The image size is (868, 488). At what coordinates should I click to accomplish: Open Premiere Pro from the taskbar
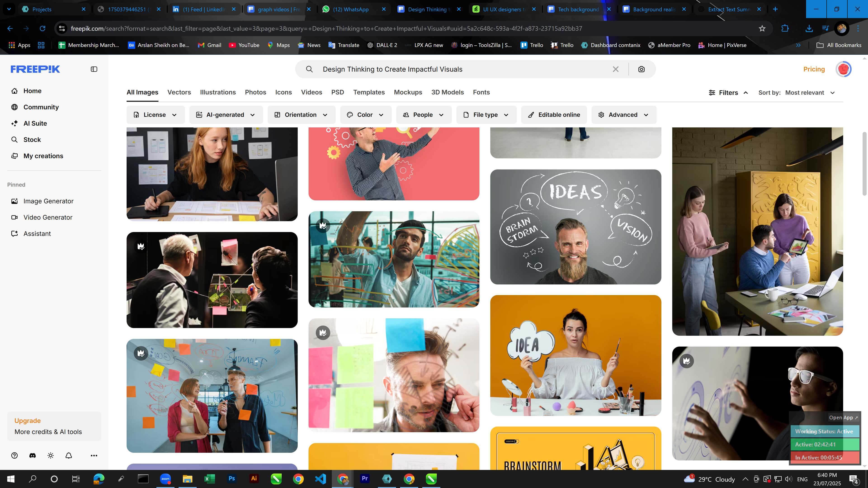coord(365,479)
